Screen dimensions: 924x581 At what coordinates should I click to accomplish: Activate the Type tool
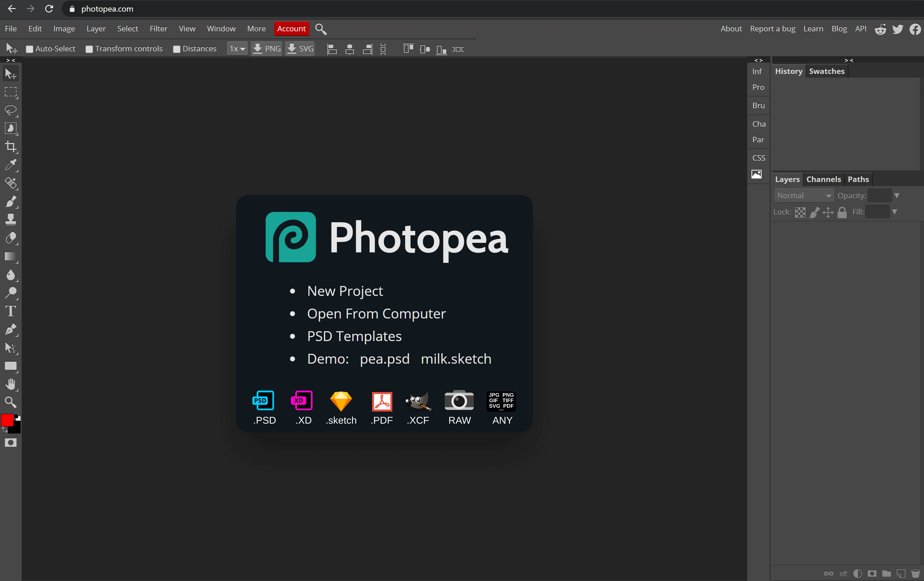tap(11, 311)
